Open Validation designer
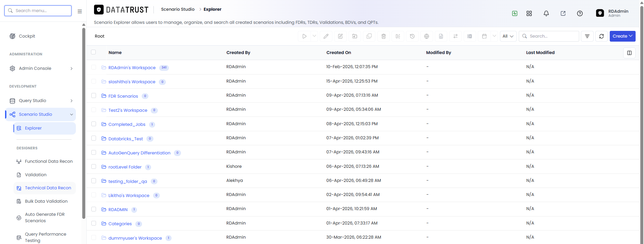 click(x=45, y=175)
